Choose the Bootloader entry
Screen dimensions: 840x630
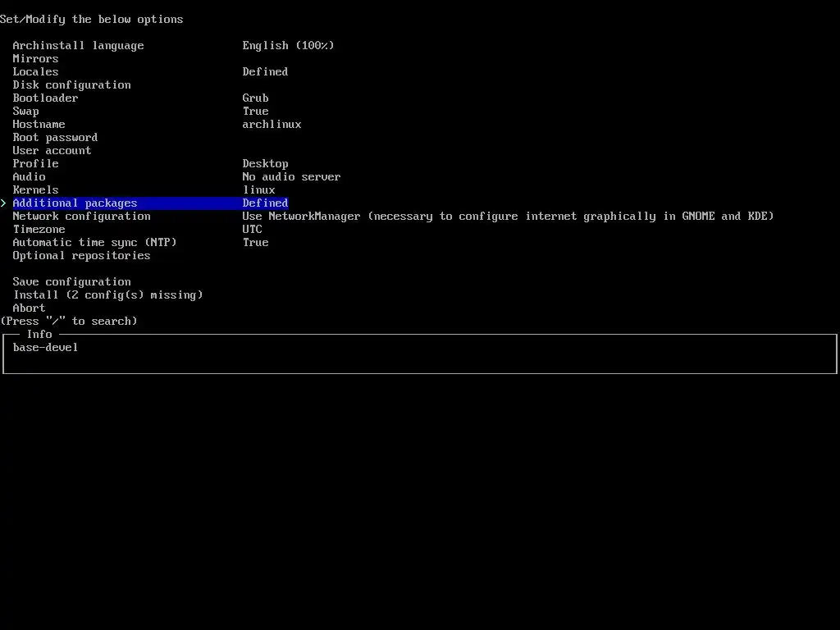coord(46,98)
